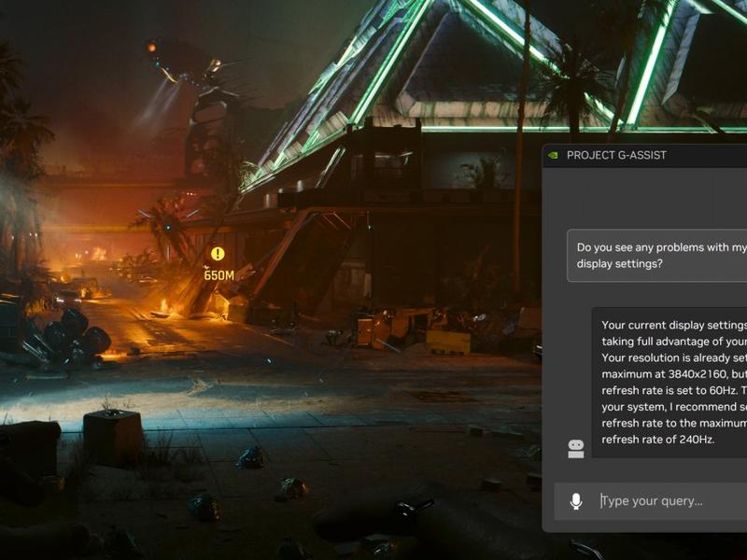Click the G-Assist robot avatar icon
This screenshot has height=560, width=747.
pos(576,449)
